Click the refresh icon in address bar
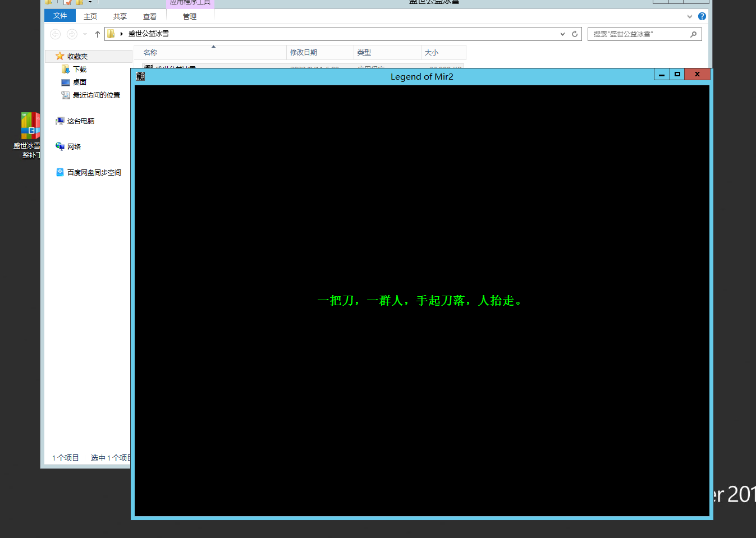Image resolution: width=756 pixels, height=538 pixels. click(575, 34)
